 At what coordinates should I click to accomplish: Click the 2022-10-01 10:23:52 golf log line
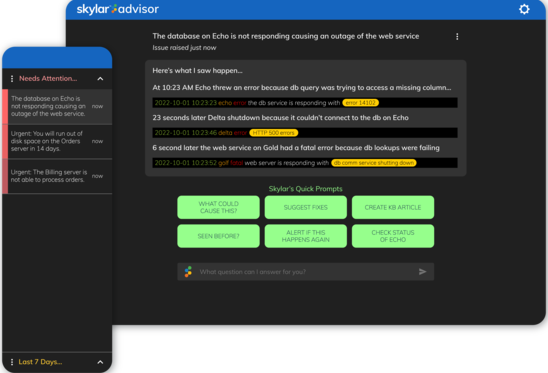pyautogui.click(x=305, y=163)
